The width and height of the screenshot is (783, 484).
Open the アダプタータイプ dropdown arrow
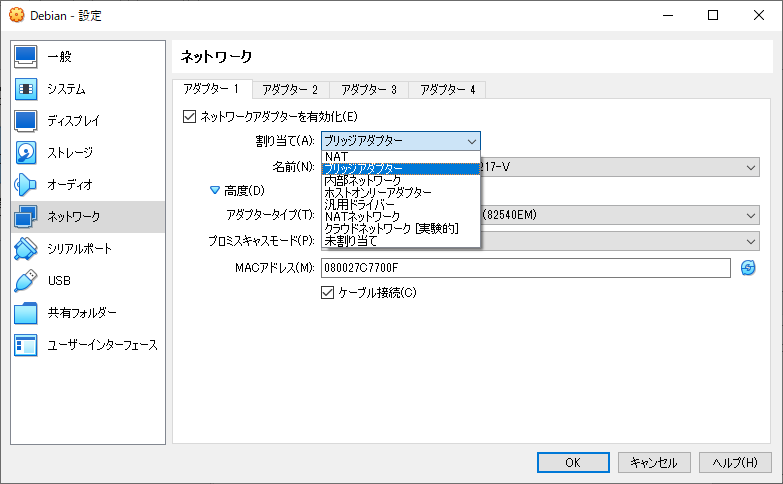click(x=751, y=215)
